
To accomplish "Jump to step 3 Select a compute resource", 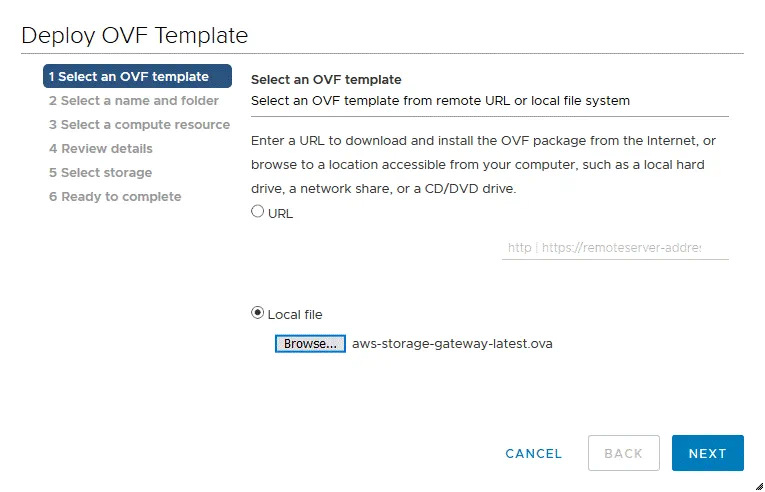I will tap(139, 125).
